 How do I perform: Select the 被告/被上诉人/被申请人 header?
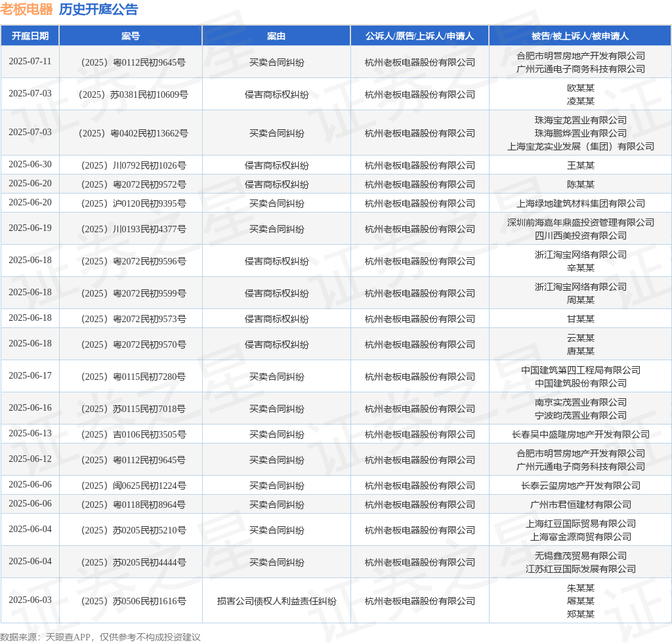580,36
